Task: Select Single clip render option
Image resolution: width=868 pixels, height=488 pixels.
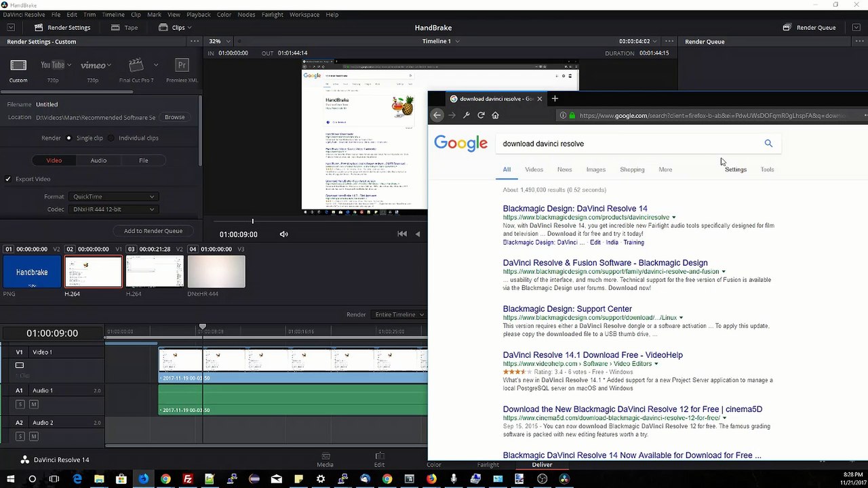Action: click(x=68, y=138)
